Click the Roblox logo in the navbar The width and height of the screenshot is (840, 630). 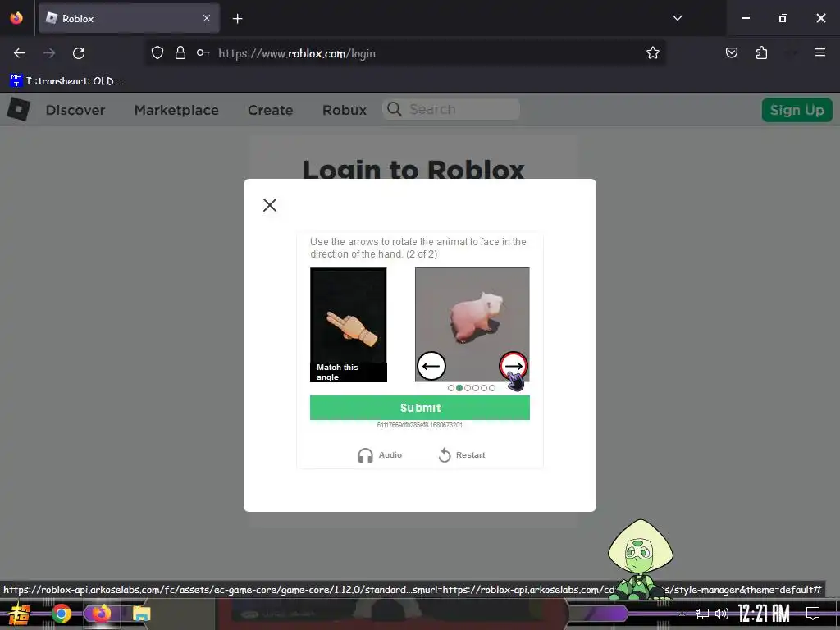tap(19, 109)
